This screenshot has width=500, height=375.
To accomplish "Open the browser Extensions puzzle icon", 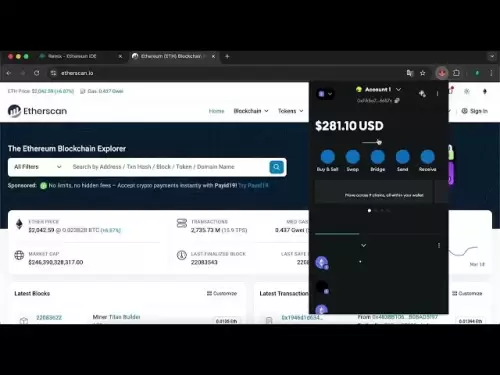I will click(456, 73).
